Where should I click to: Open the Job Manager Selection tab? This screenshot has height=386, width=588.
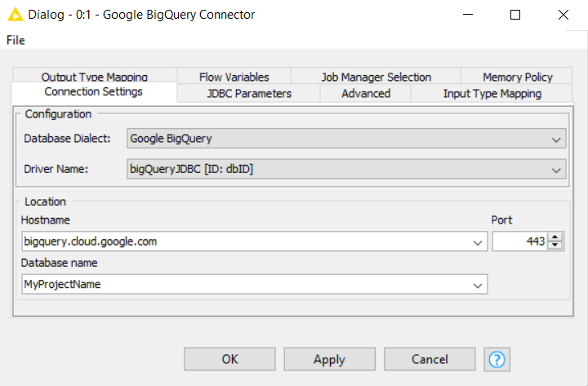click(376, 76)
